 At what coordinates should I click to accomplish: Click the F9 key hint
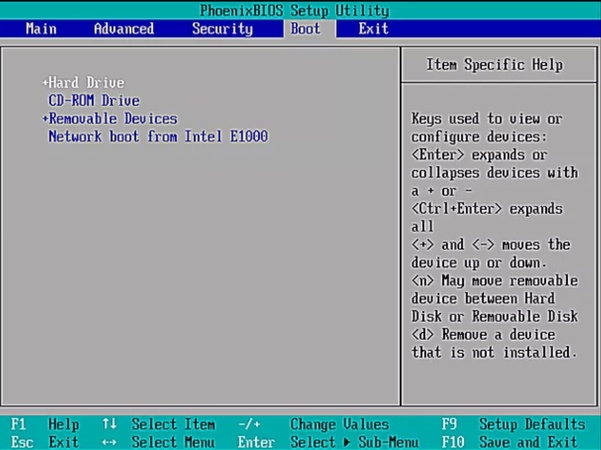[x=449, y=424]
